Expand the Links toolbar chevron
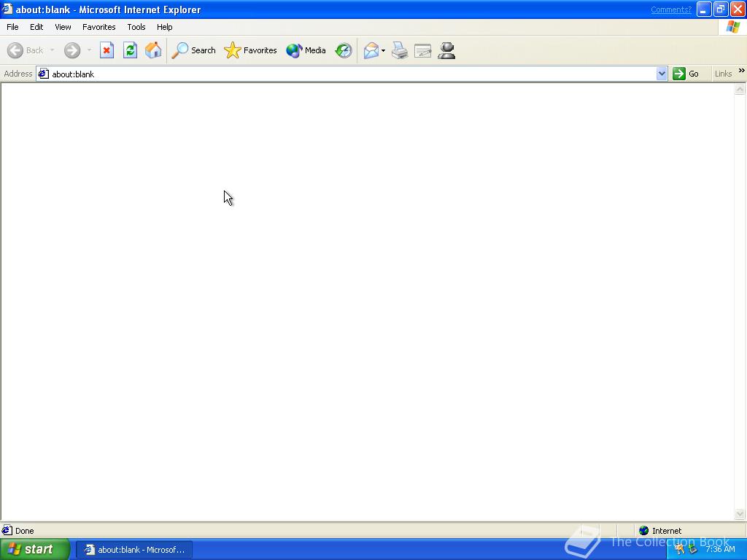This screenshot has width=747, height=560. click(x=741, y=71)
